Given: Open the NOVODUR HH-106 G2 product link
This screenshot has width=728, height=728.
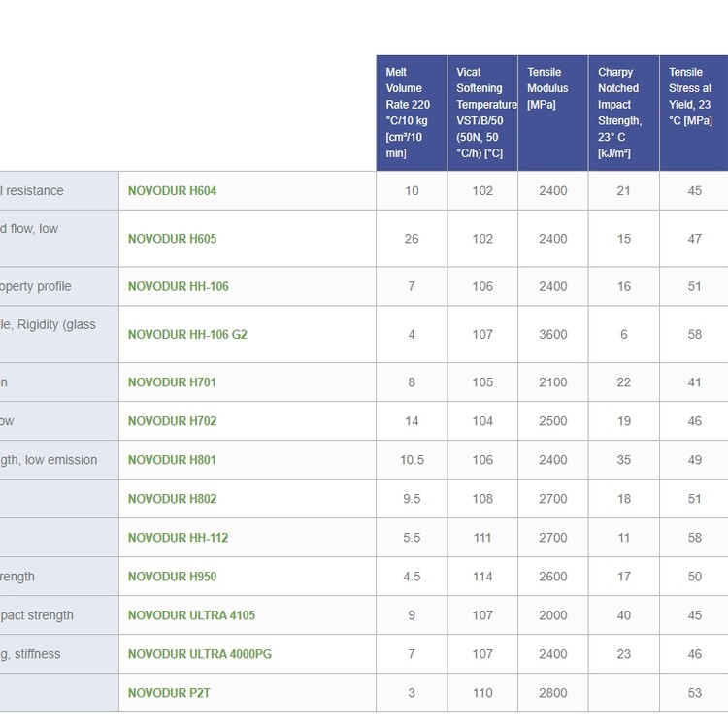Looking at the screenshot, I should point(187,334).
